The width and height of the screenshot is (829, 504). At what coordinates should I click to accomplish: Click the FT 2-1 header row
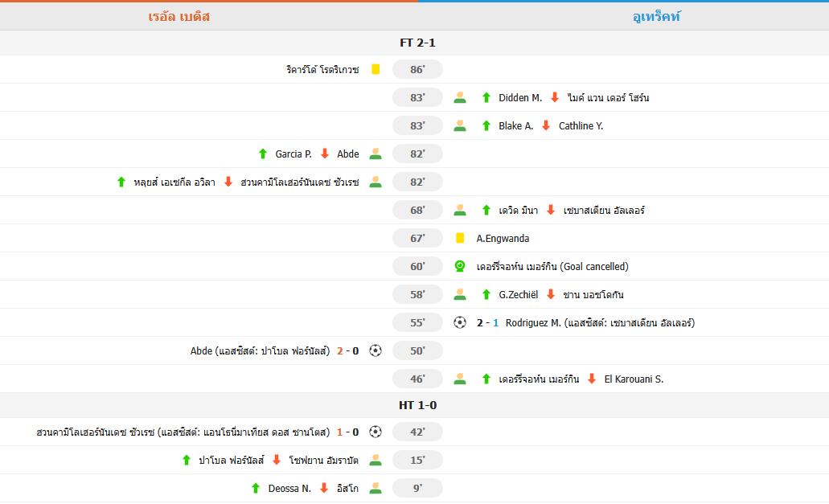coord(417,43)
